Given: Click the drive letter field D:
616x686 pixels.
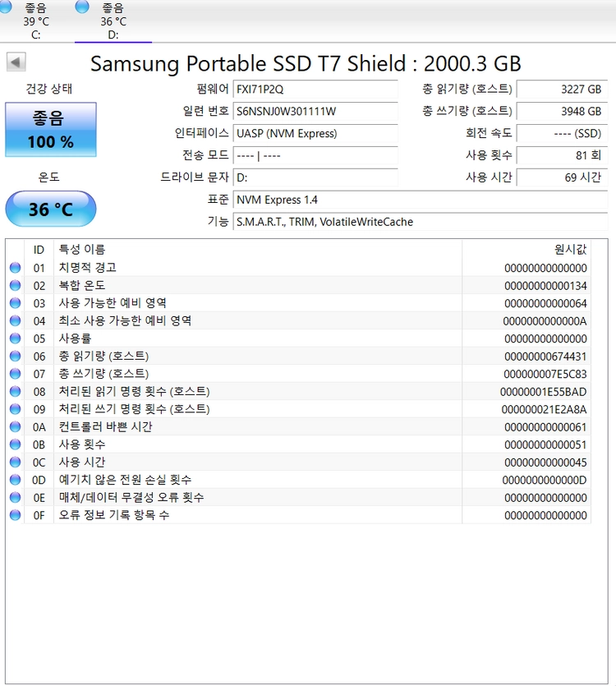Looking at the screenshot, I should coord(315,177).
